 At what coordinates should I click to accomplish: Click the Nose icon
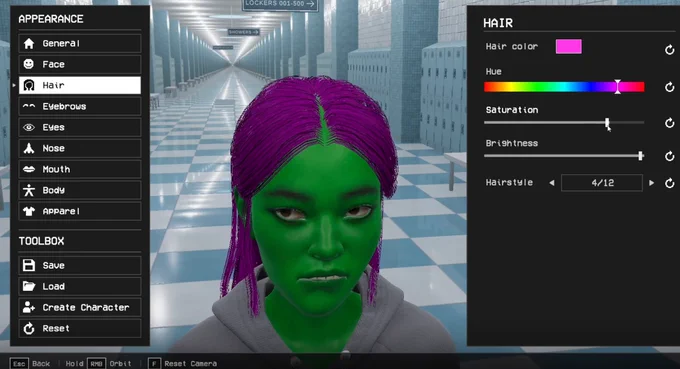pyautogui.click(x=29, y=148)
